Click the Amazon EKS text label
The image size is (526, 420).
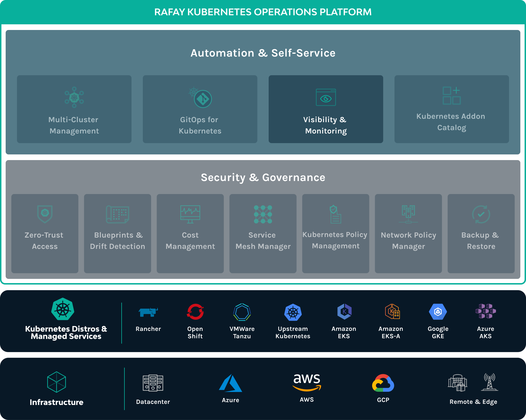pos(344,332)
